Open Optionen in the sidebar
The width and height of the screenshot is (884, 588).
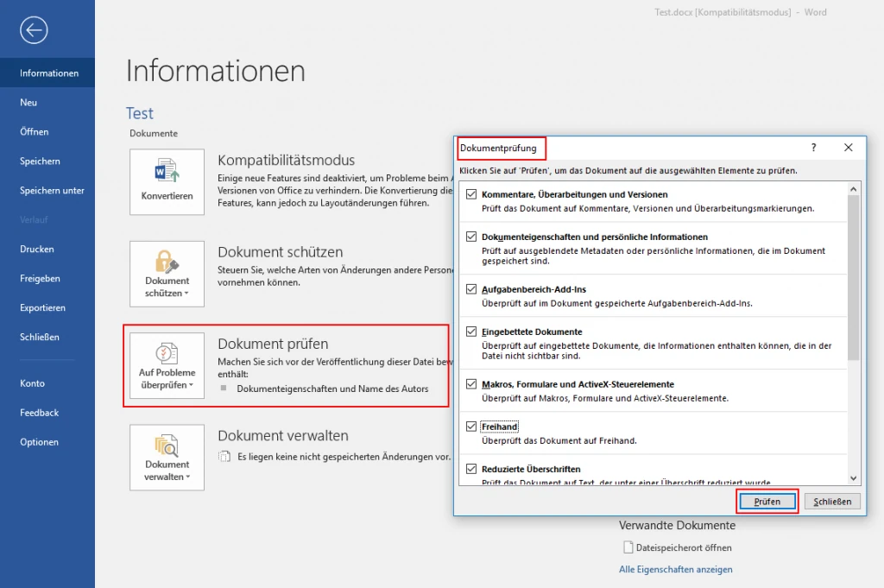pos(47,442)
